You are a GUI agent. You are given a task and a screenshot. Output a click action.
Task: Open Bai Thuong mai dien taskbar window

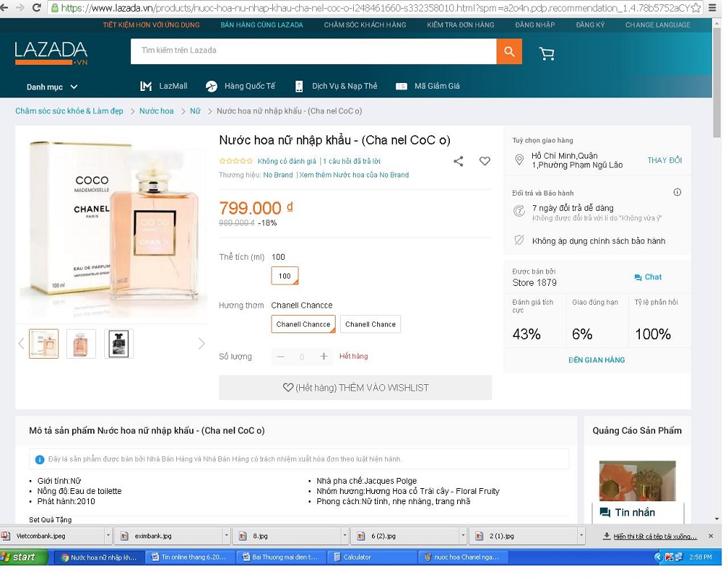coord(282,557)
